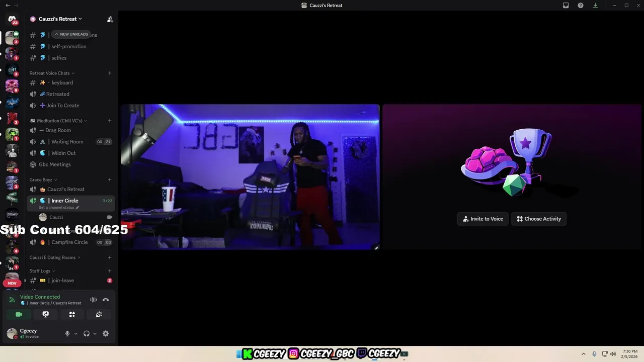Create channel in Staff Logs category

(x=110, y=271)
